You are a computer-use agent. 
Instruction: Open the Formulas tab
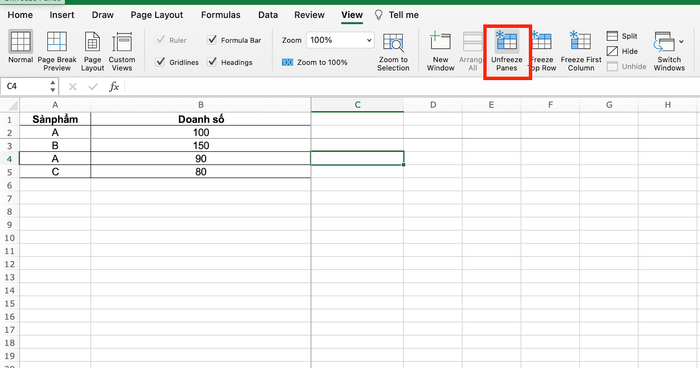pos(221,15)
